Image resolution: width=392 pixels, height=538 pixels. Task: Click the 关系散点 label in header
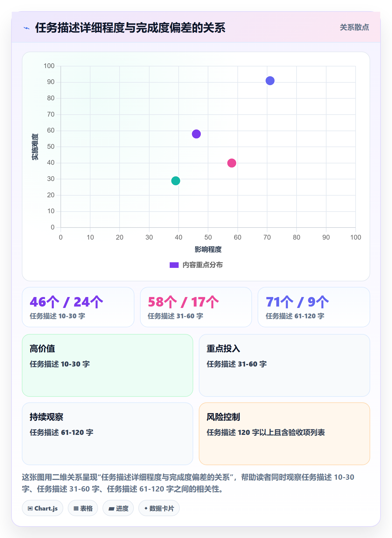pos(354,27)
